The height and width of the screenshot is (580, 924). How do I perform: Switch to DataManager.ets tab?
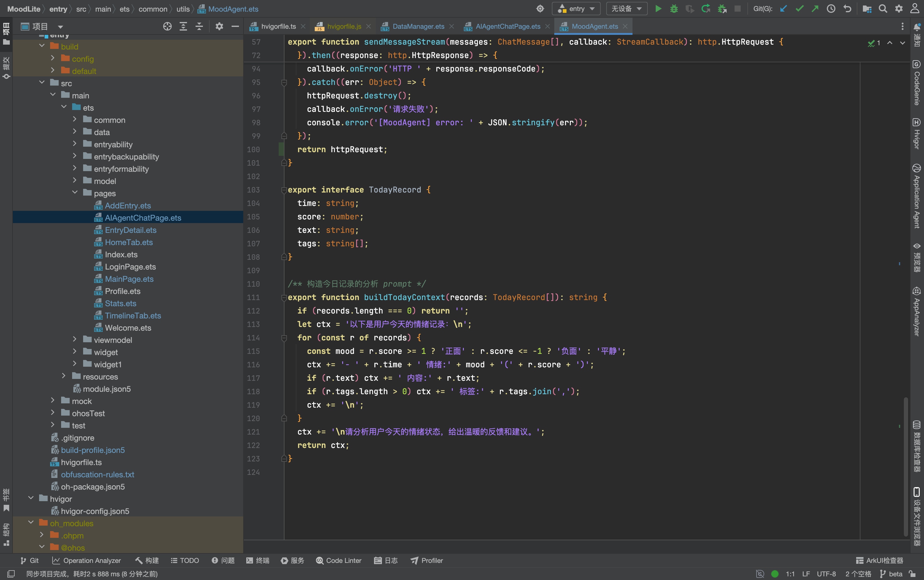click(418, 27)
